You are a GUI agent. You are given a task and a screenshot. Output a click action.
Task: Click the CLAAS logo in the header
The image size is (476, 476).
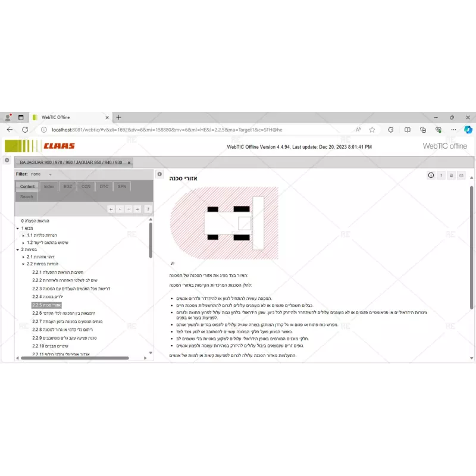[x=59, y=145]
